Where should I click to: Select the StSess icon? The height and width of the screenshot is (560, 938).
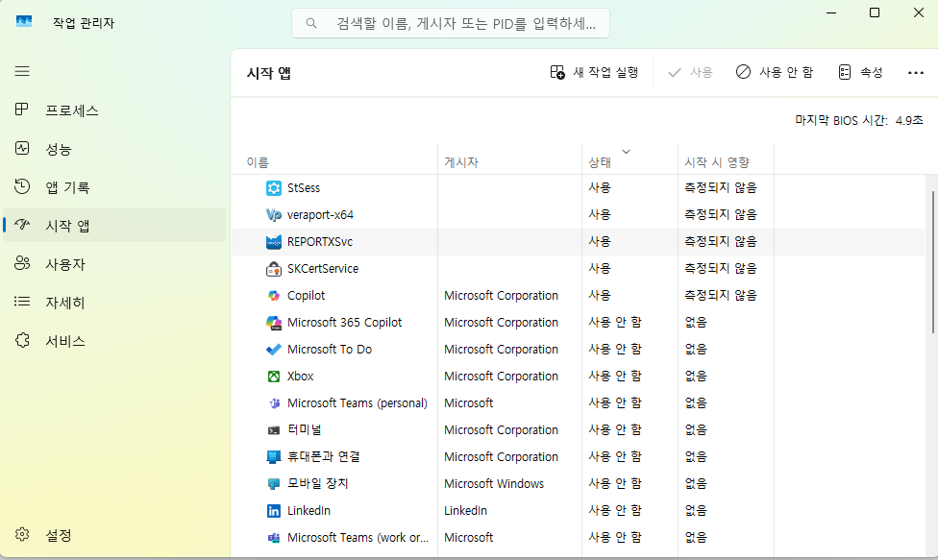coord(273,188)
